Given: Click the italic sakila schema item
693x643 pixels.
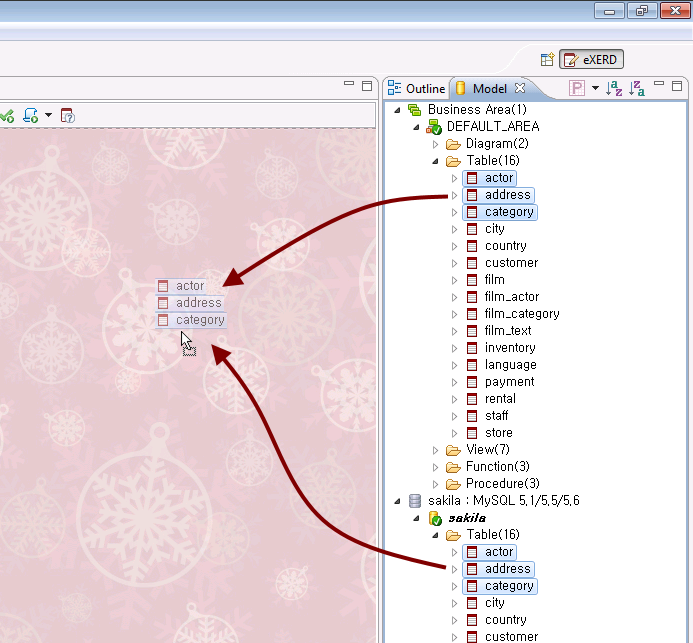Looking at the screenshot, I should coord(457,518).
